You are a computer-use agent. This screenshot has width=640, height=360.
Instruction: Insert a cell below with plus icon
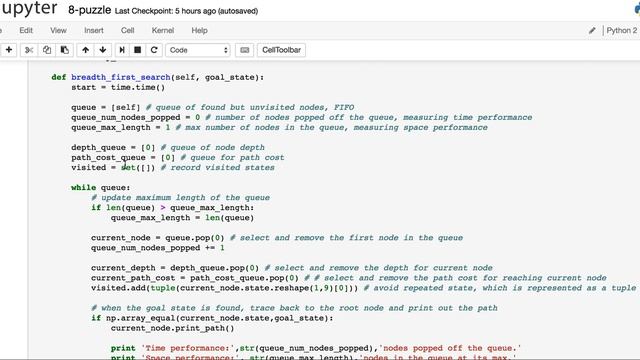click(9, 50)
